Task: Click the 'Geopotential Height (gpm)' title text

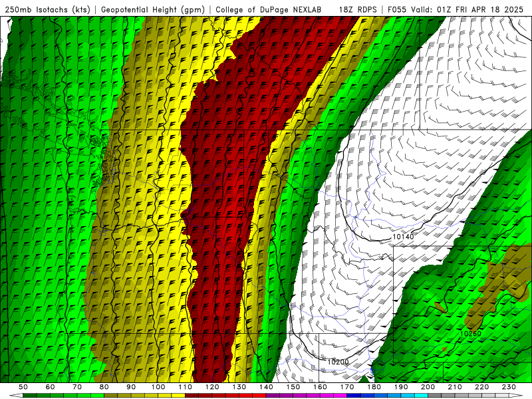Action: [x=153, y=10]
